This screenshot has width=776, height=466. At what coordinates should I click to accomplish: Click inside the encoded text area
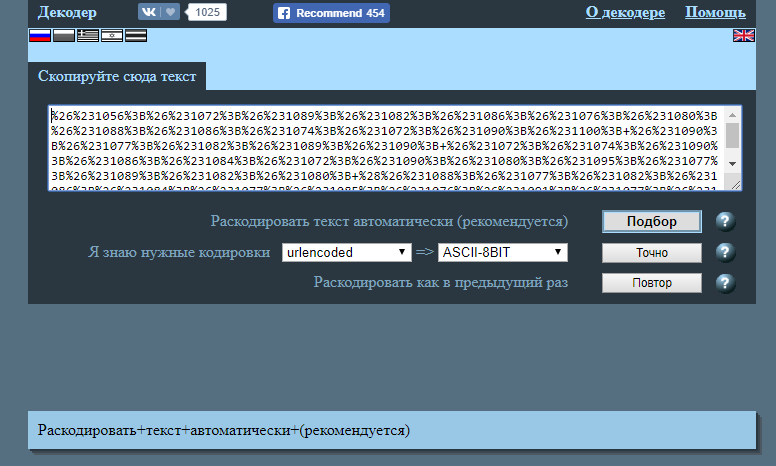coord(385,147)
